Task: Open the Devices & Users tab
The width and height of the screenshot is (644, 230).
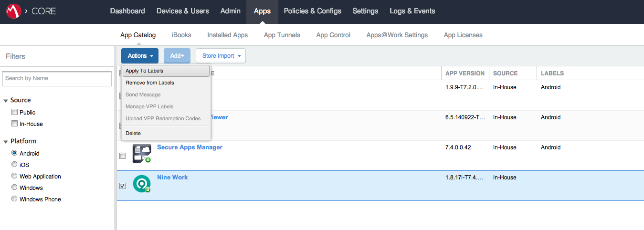Action: [x=183, y=11]
